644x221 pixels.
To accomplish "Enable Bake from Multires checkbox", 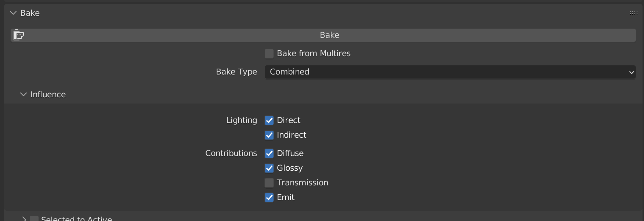I will (269, 54).
